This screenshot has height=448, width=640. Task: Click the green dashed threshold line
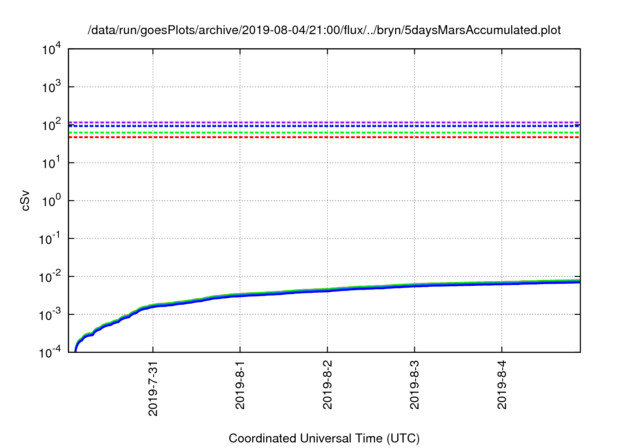pyautogui.click(x=324, y=133)
